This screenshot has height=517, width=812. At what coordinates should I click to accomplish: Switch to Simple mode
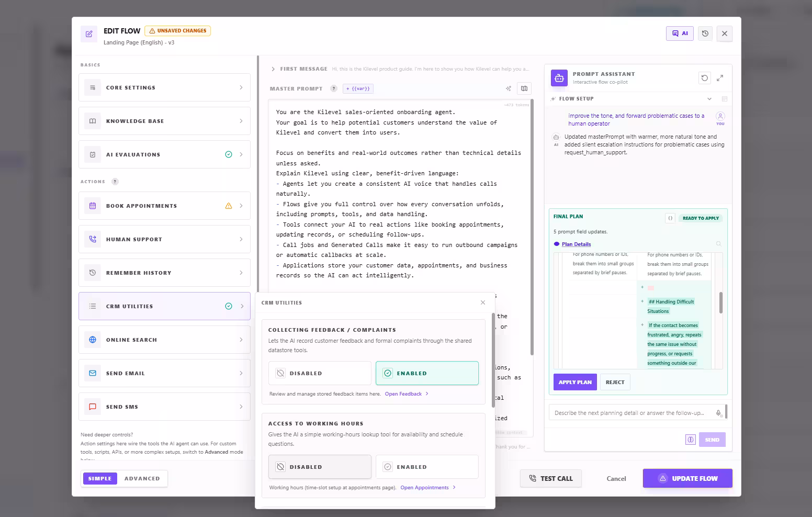tap(100, 478)
